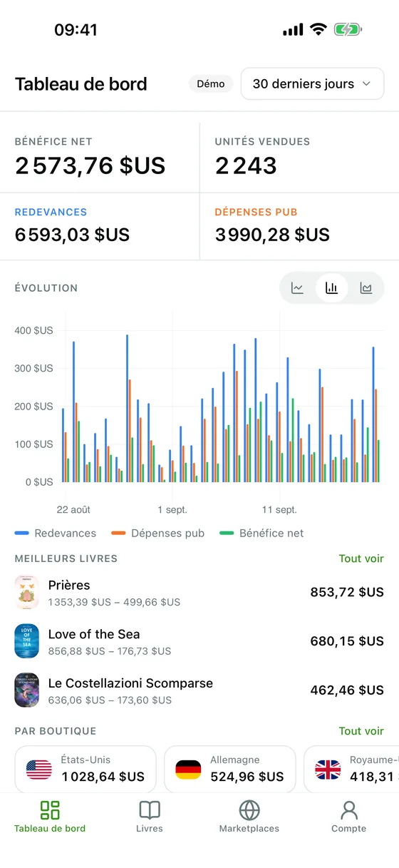Viewport: 399px width, 868px height.
Task: Click the 856,88 $US – 176,73 $US subtitle
Action: click(x=110, y=651)
